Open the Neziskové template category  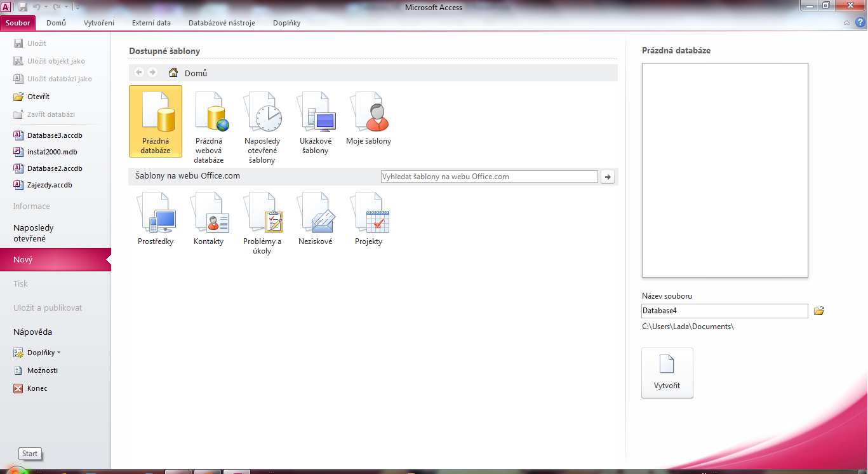click(x=316, y=219)
